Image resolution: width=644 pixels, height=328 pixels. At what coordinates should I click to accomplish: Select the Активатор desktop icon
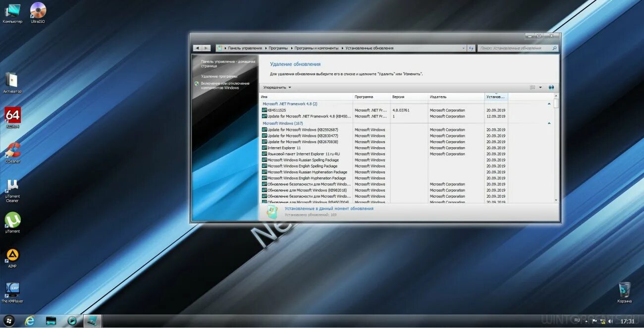tap(12, 83)
